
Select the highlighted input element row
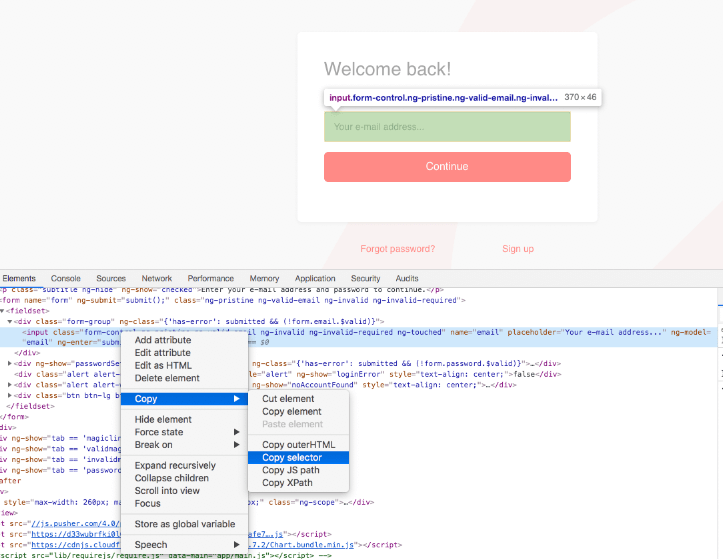click(359, 337)
